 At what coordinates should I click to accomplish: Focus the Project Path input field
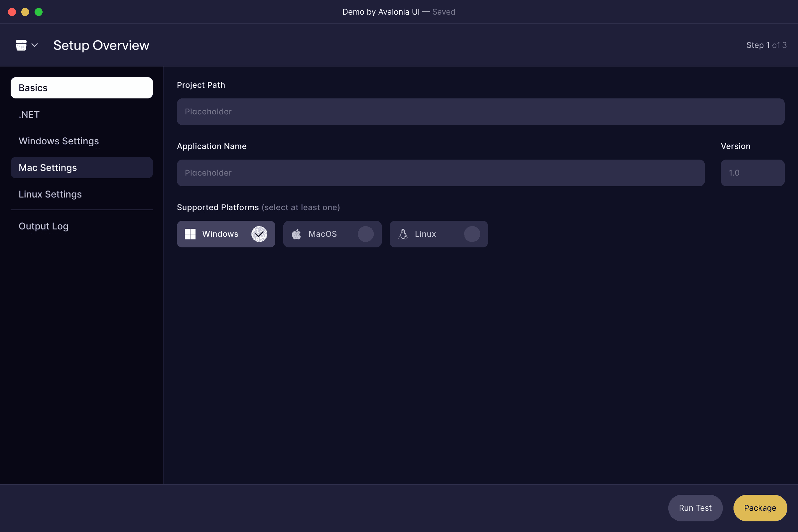coord(480,112)
